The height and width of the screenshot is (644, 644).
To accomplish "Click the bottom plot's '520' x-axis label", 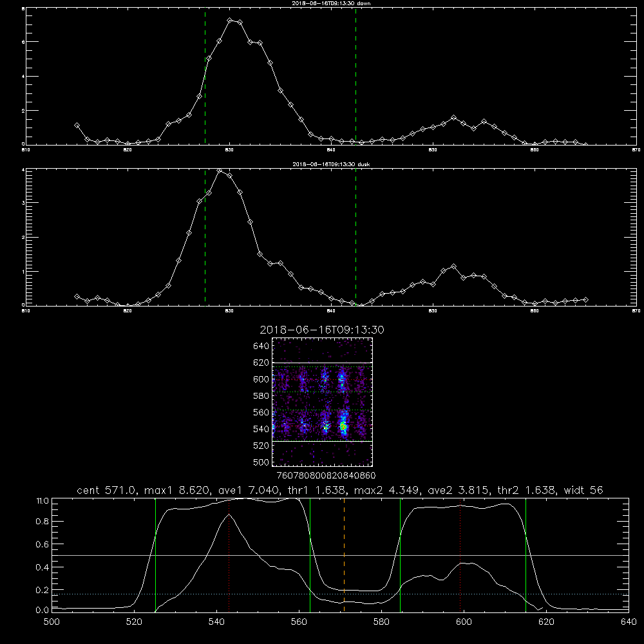I will pyautogui.click(x=134, y=622).
